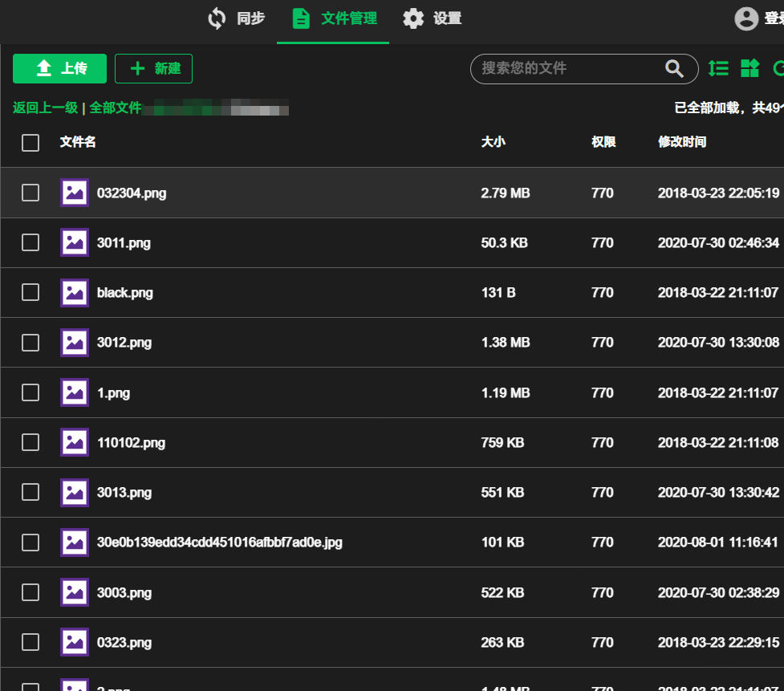The height and width of the screenshot is (691, 784).
Task: Click the search magnifier icon
Action: 675,69
